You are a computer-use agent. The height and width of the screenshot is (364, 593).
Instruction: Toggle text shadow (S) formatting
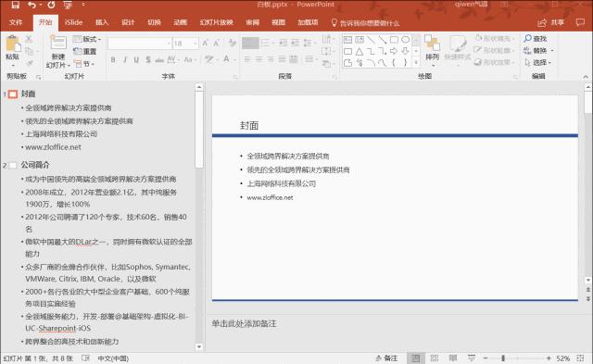coord(148,59)
